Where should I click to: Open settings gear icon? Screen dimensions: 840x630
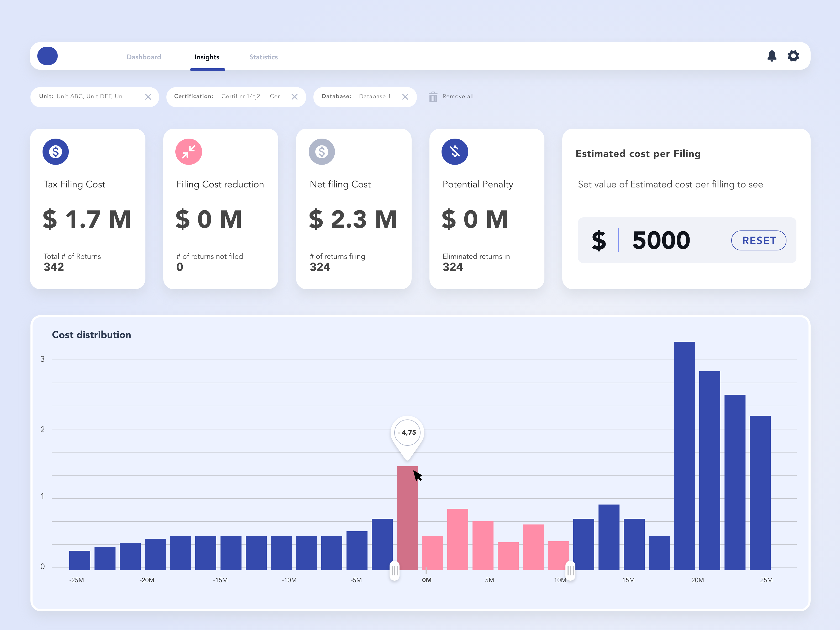point(793,56)
